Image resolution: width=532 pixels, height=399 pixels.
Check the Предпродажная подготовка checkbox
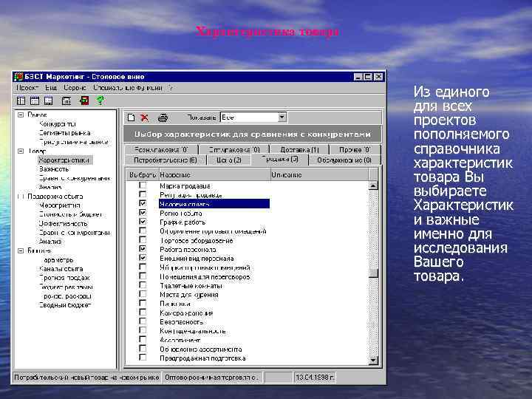[143, 358]
